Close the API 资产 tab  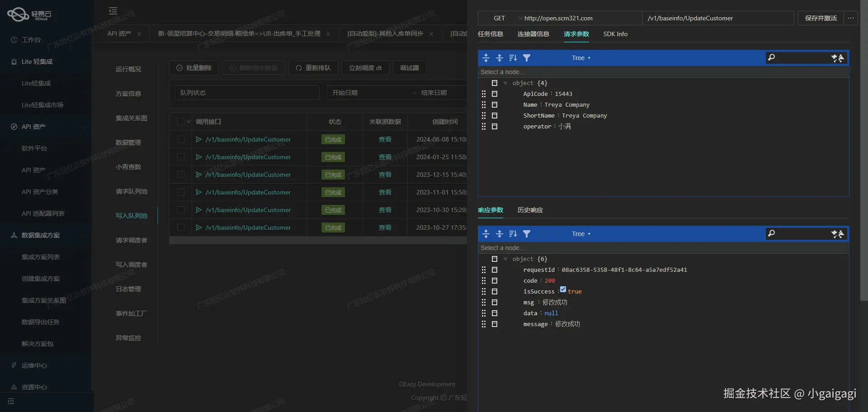139,34
